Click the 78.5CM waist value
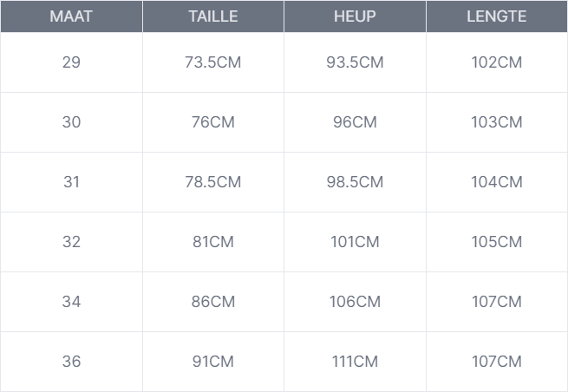Viewport: 568px width, 392px height. click(213, 182)
